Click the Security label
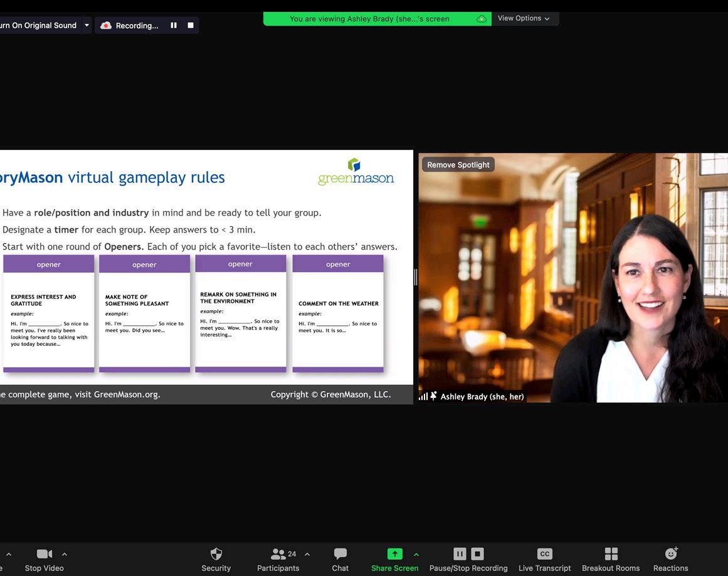The width and height of the screenshot is (728, 576). tap(216, 568)
